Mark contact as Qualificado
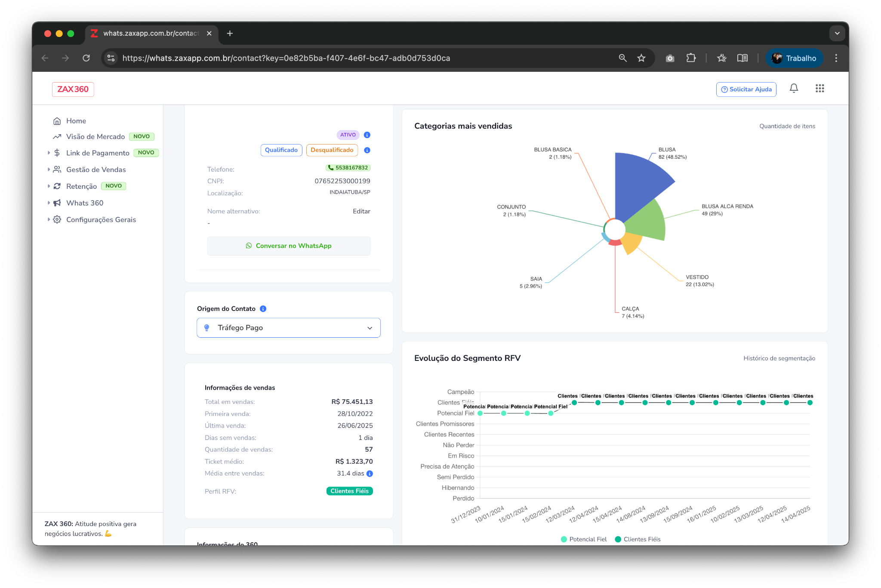This screenshot has width=881, height=588. (x=281, y=150)
